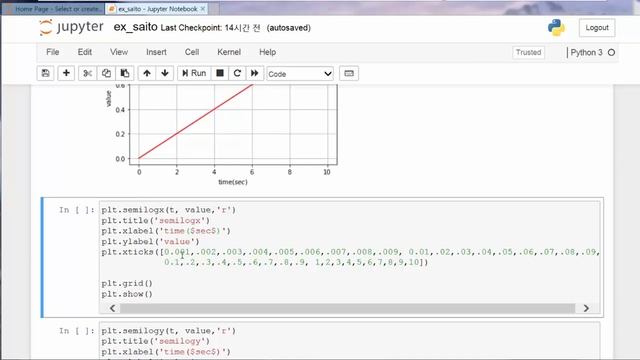Click the Python 3 kernel name
This screenshot has height=360, width=640.
coord(587,52)
